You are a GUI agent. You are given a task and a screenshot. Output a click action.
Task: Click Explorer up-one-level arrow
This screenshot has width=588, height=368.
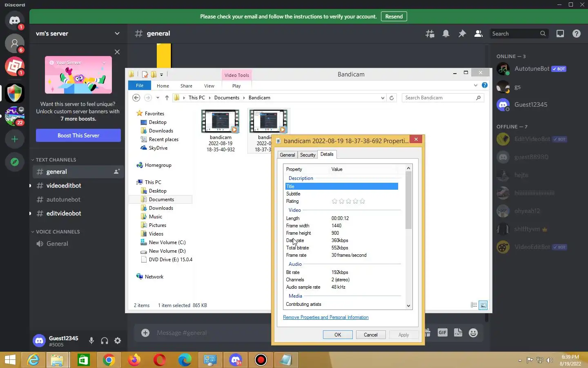(x=167, y=98)
